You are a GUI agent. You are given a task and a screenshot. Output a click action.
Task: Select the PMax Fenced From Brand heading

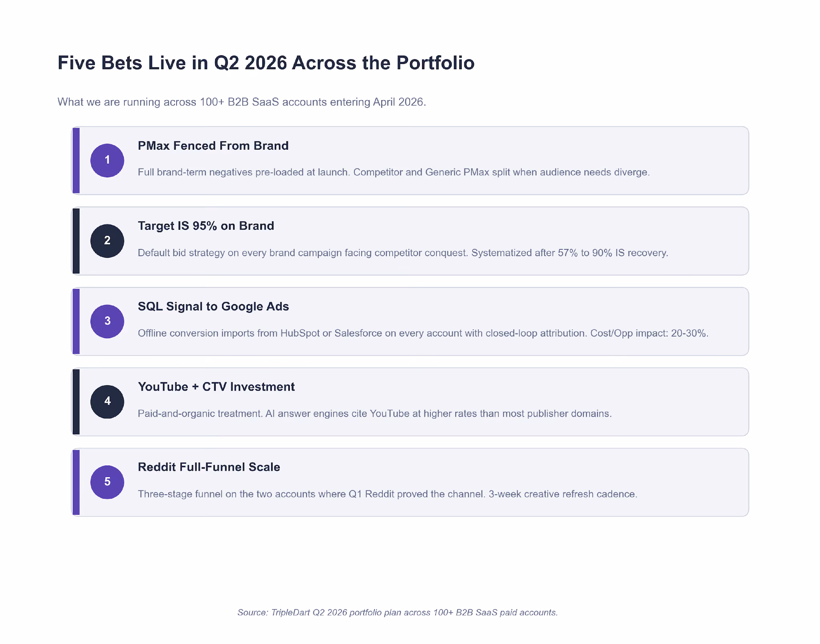click(x=213, y=146)
